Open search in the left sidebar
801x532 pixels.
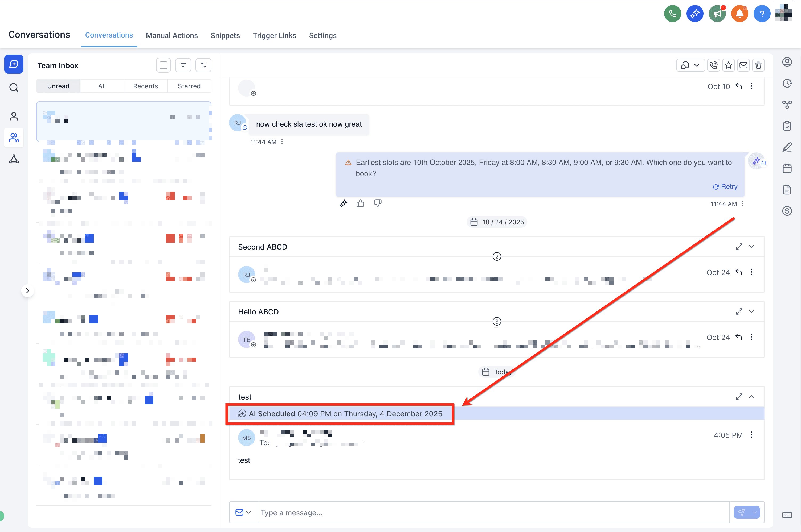click(14, 88)
